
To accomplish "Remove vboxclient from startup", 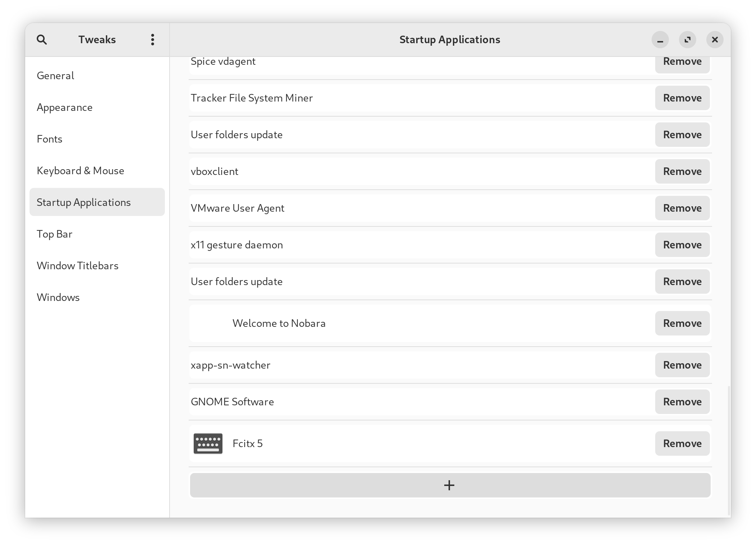I will pyautogui.click(x=682, y=171).
